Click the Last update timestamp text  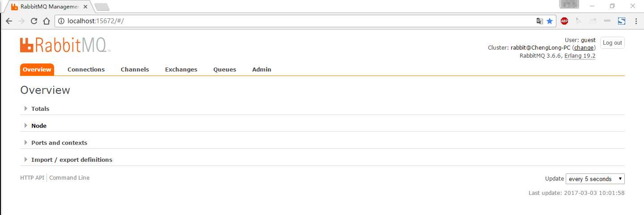click(576, 193)
